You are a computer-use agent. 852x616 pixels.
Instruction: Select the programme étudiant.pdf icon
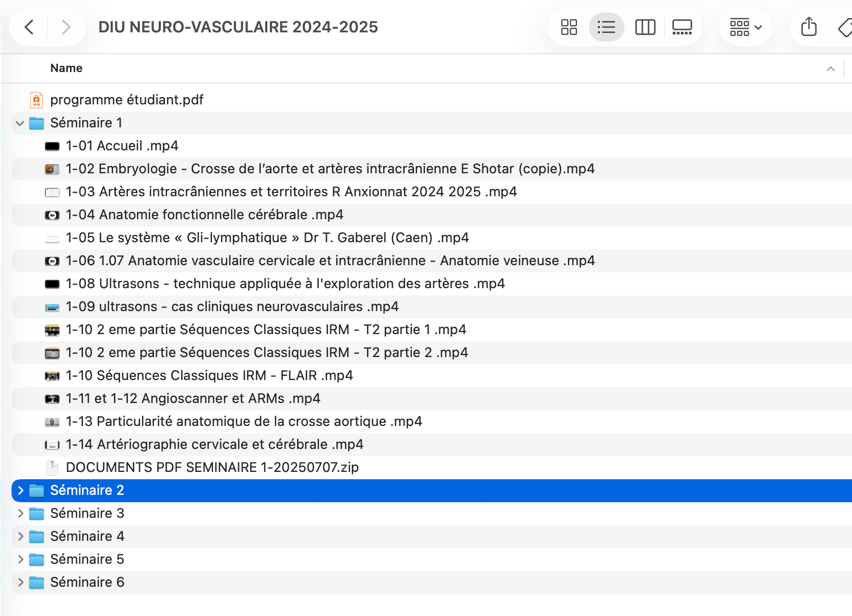(37, 100)
